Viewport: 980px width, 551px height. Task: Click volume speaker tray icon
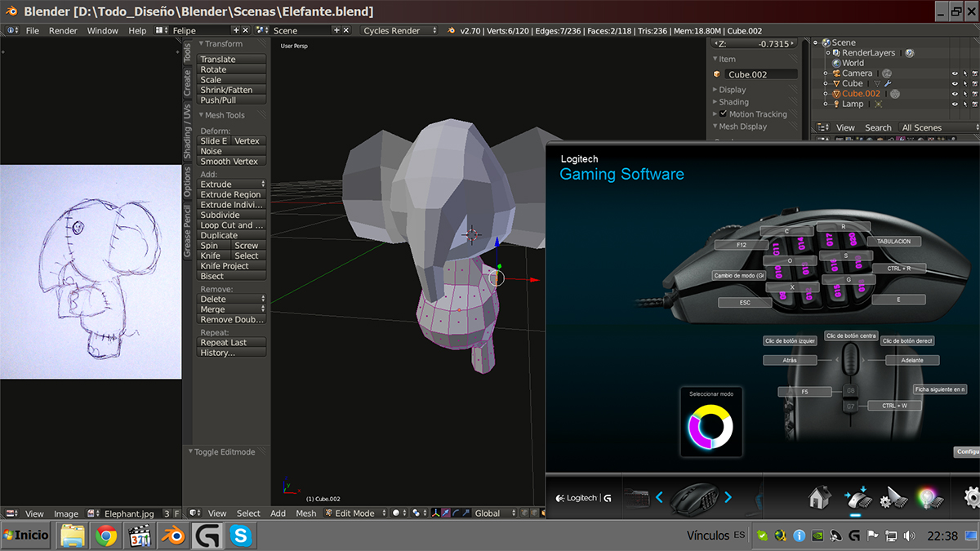(x=908, y=536)
